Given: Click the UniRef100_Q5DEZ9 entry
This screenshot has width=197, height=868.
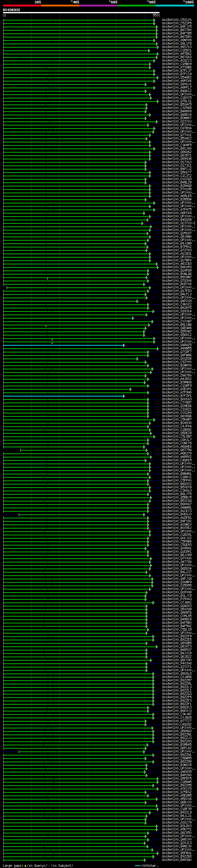Looking at the screenshot, I should [x=177, y=433].
